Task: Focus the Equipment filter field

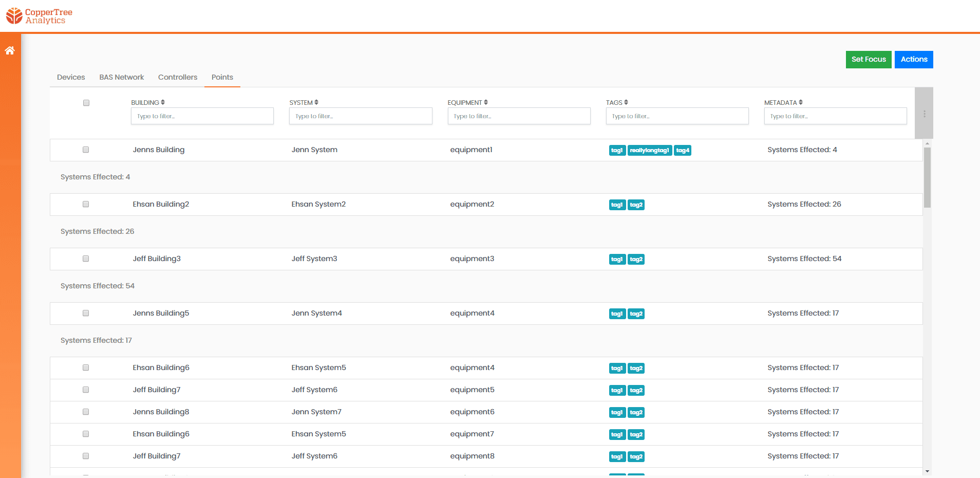Action: (x=519, y=116)
